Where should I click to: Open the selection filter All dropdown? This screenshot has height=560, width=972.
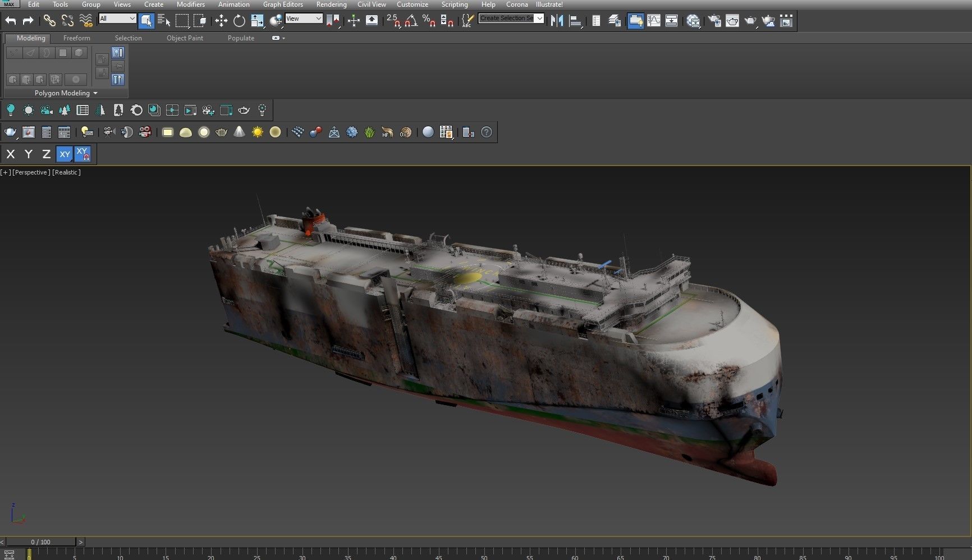coord(117,19)
